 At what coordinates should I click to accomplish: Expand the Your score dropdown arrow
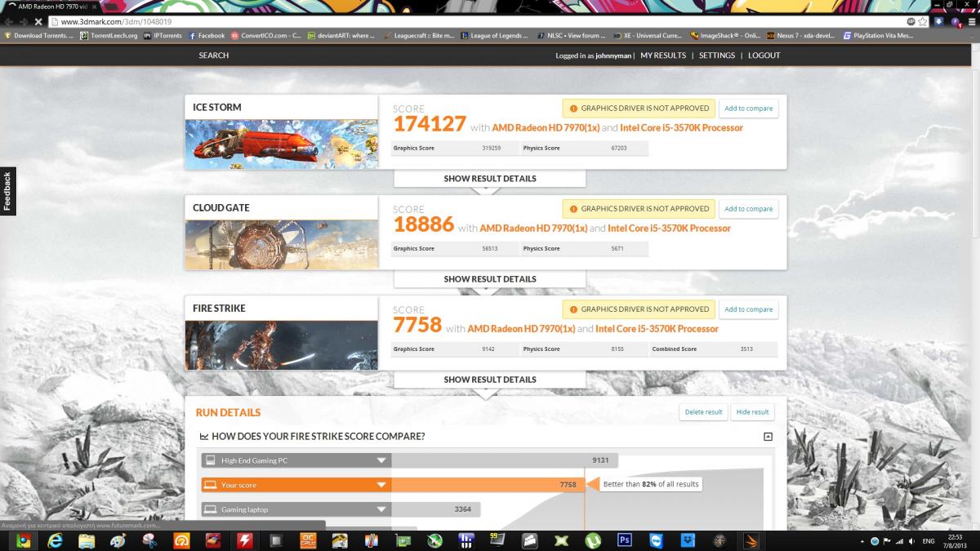click(381, 485)
